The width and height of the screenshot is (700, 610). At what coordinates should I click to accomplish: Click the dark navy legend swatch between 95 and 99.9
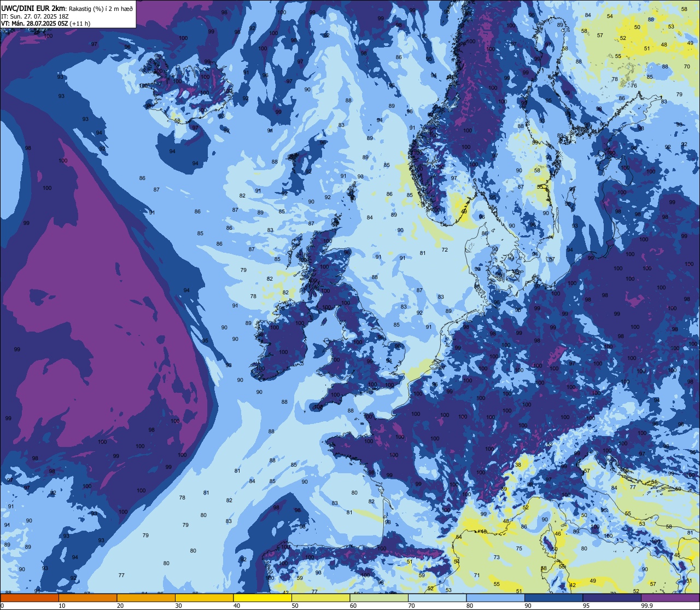612,597
